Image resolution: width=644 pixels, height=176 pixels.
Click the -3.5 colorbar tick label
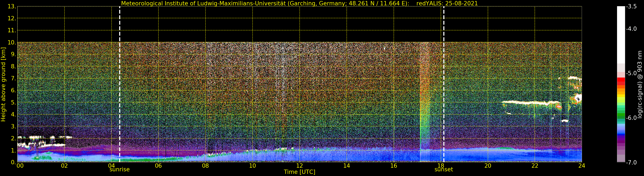[x=631, y=6]
